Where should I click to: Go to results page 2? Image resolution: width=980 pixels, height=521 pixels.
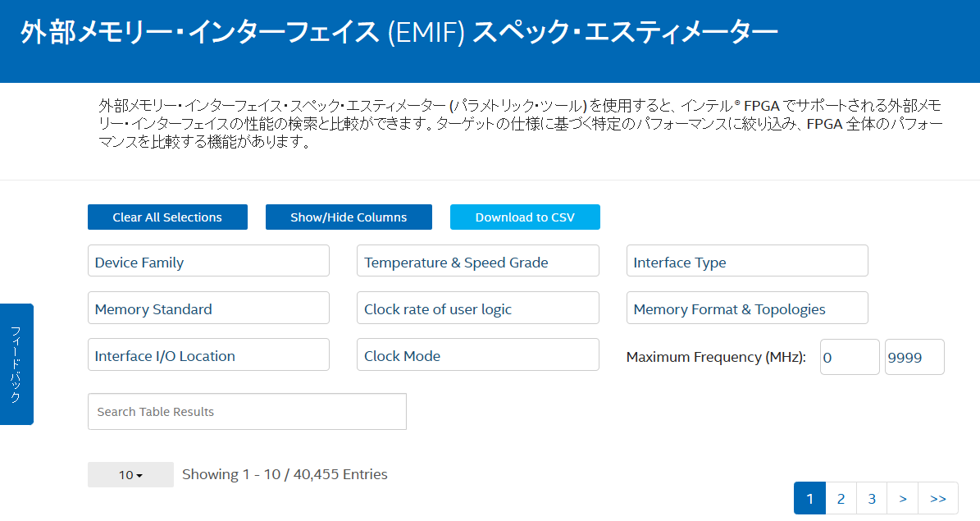coord(841,498)
